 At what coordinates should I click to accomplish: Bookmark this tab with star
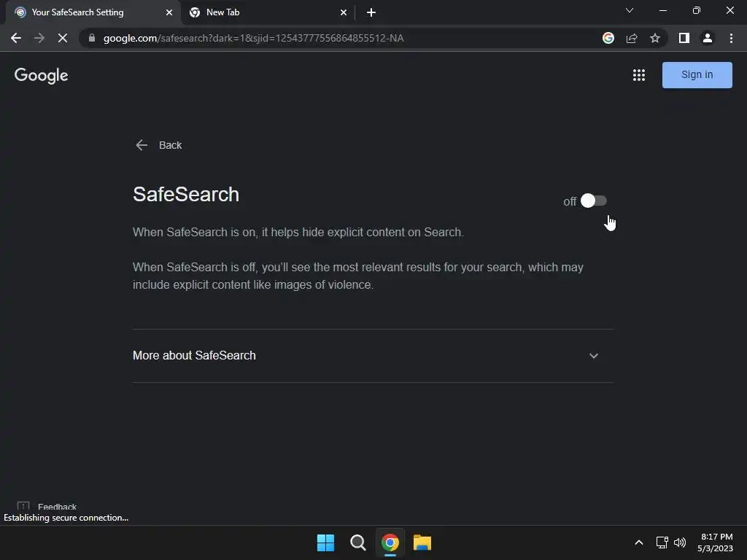coord(655,38)
